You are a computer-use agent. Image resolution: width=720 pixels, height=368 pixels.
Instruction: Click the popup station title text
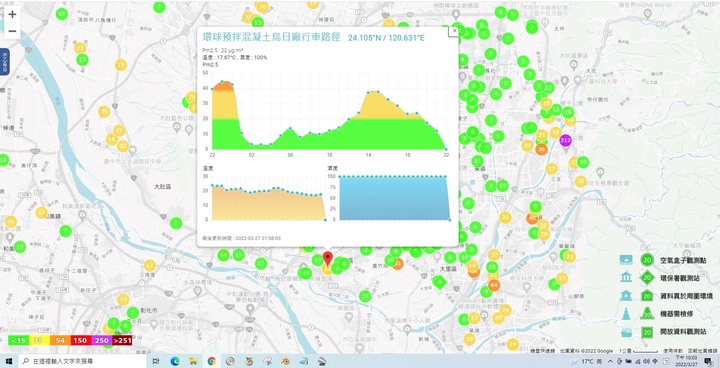(271, 37)
